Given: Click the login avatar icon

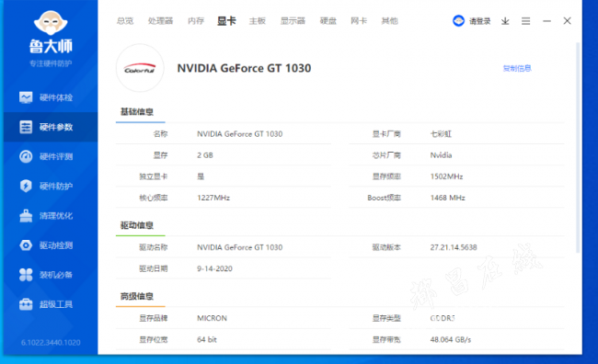Looking at the screenshot, I should coord(458,21).
